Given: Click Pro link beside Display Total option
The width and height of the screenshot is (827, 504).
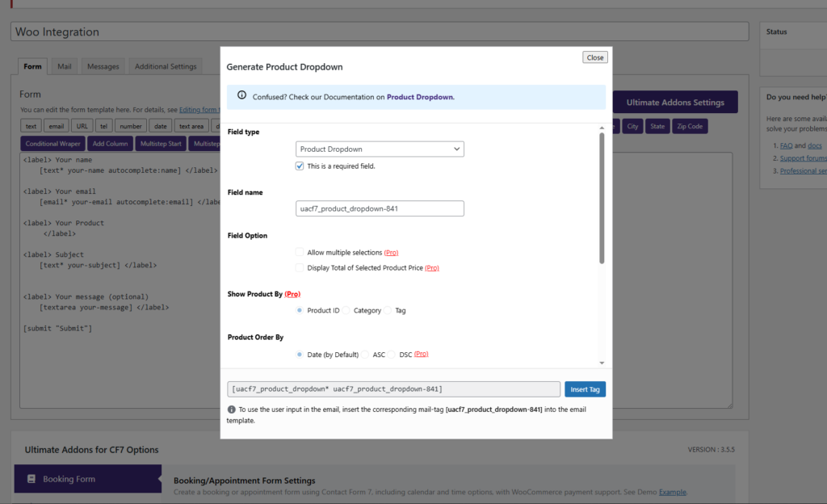Looking at the screenshot, I should point(432,268).
